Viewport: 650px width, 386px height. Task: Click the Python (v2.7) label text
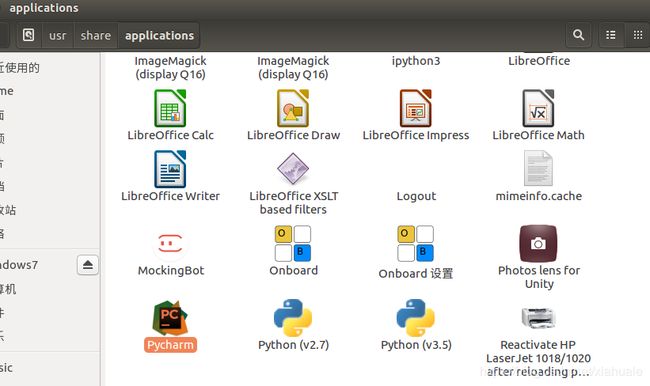[x=293, y=345]
